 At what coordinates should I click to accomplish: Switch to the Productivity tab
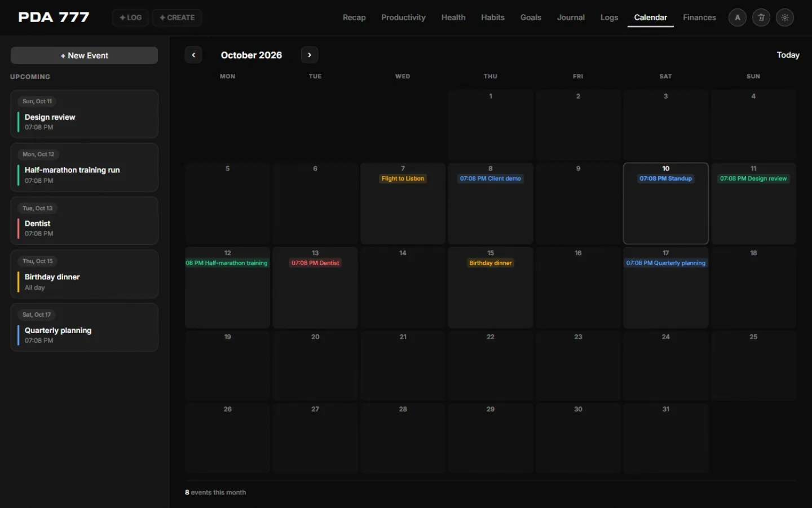[x=403, y=17]
